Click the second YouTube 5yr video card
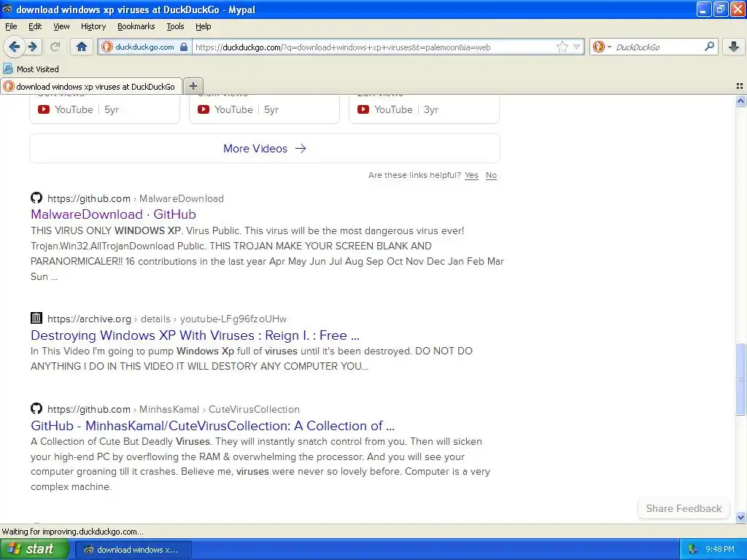The width and height of the screenshot is (747, 560). coord(264,109)
